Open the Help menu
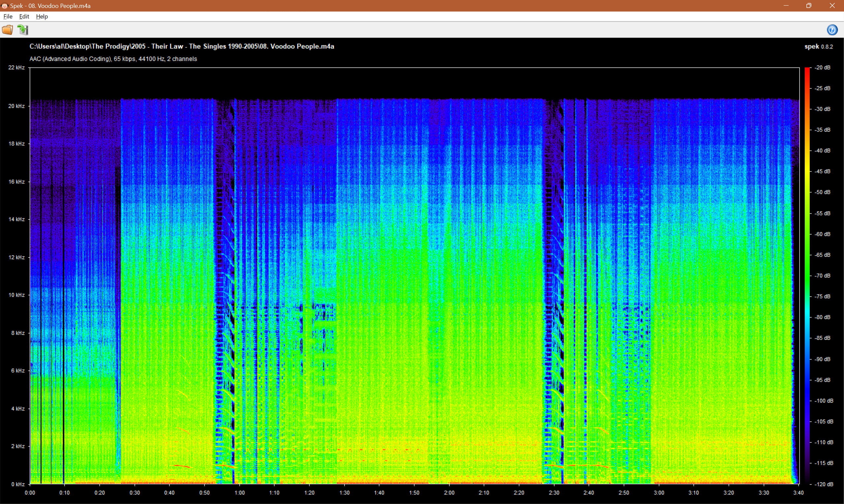Image resolution: width=844 pixels, height=504 pixels. coord(42,16)
